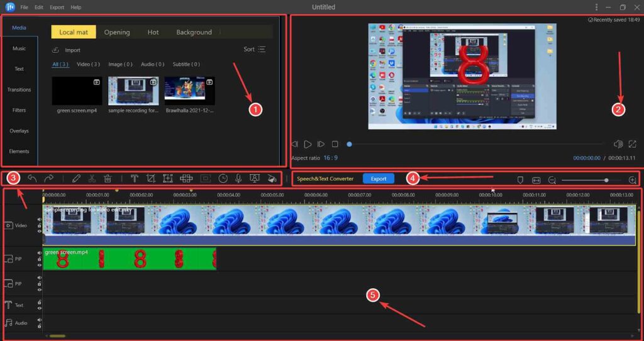Click the preview playback progress handle
Viewport: 644px width, 341px height.
[x=349, y=144]
